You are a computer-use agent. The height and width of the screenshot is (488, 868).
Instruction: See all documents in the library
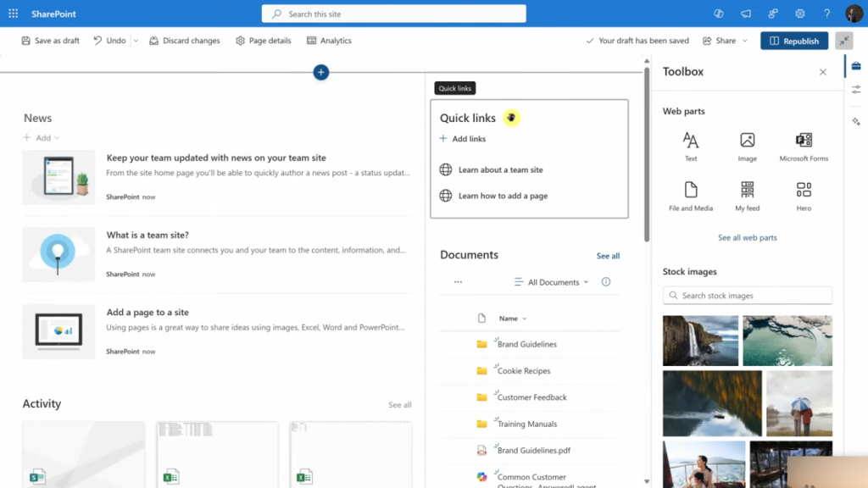coord(608,255)
